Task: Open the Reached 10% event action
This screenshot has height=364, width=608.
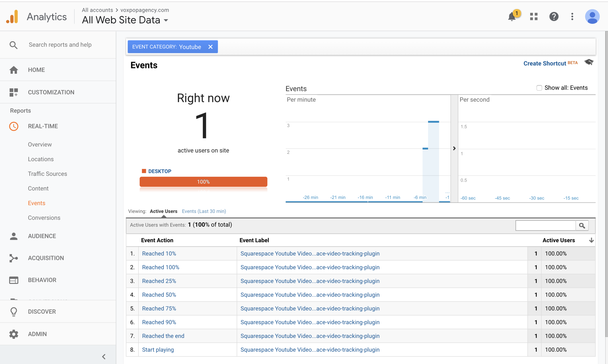Action: 159,253
